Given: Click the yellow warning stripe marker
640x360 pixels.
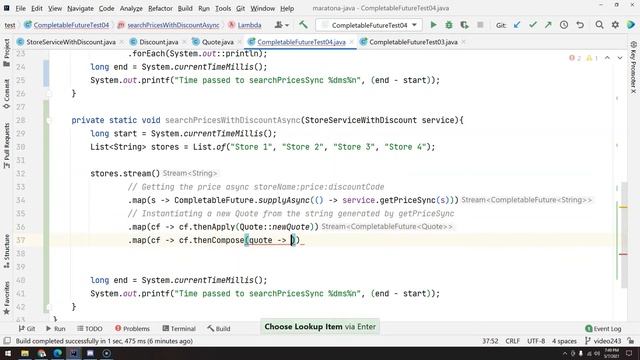Looking at the screenshot, I should [x=623, y=207].
